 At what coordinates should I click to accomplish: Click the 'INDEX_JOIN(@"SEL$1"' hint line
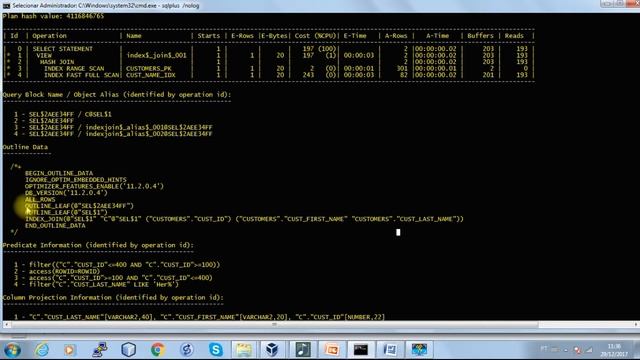pyautogui.click(x=244, y=219)
